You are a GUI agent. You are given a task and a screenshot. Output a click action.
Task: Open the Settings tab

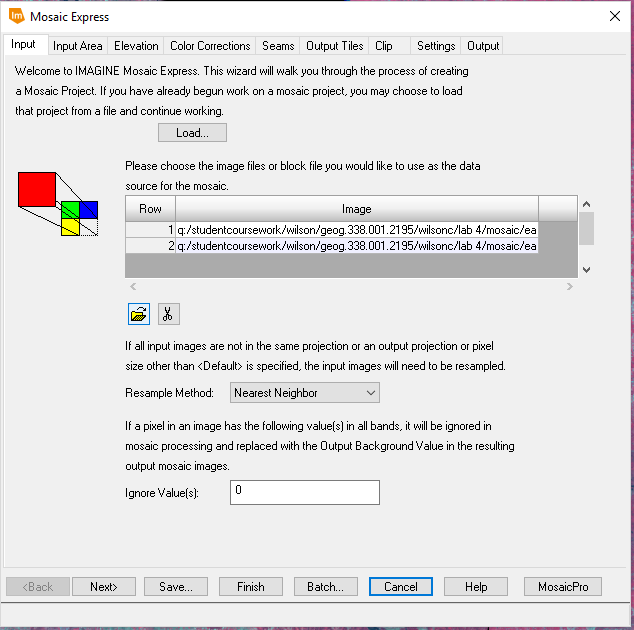tap(436, 46)
